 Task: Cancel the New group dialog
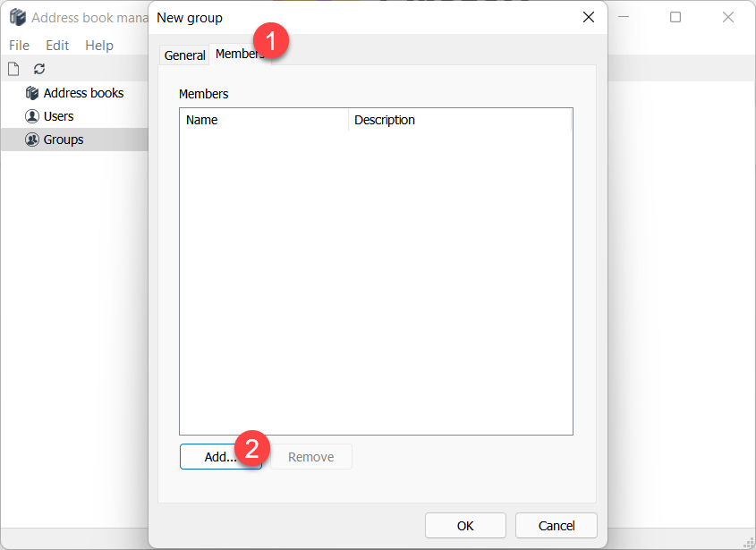(556, 526)
